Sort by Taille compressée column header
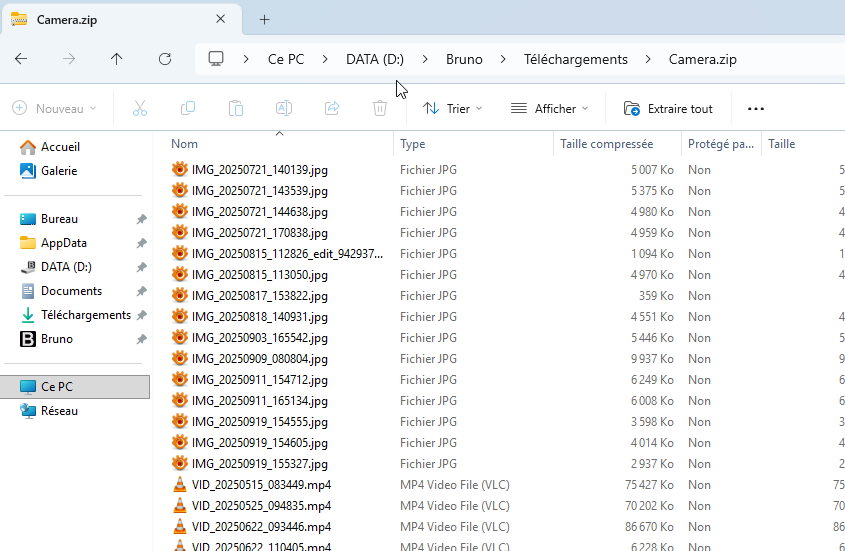Screen dimensions: 845x551 tap(606, 144)
